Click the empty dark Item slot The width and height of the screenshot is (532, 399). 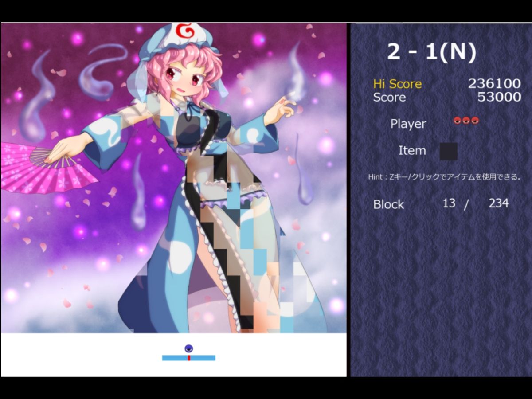[448, 151]
